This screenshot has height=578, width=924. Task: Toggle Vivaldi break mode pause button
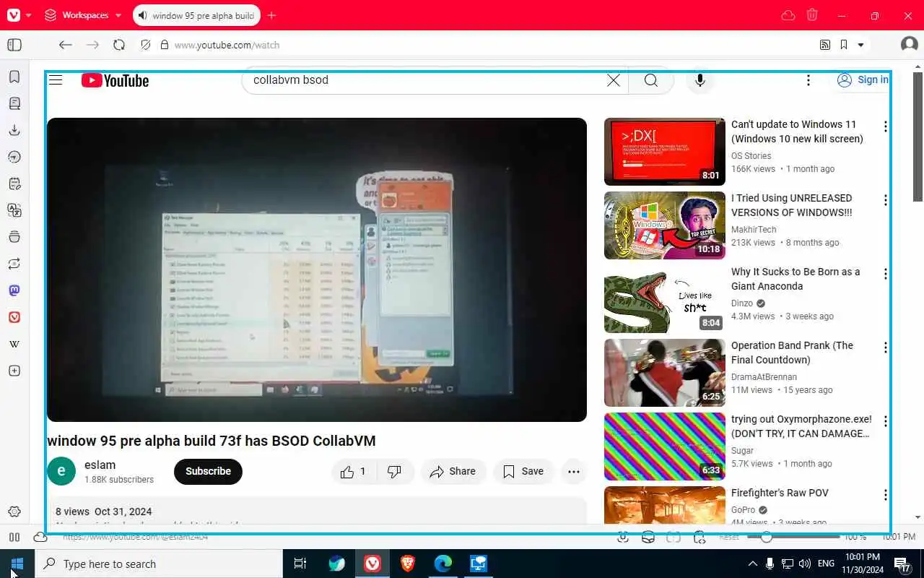14,537
